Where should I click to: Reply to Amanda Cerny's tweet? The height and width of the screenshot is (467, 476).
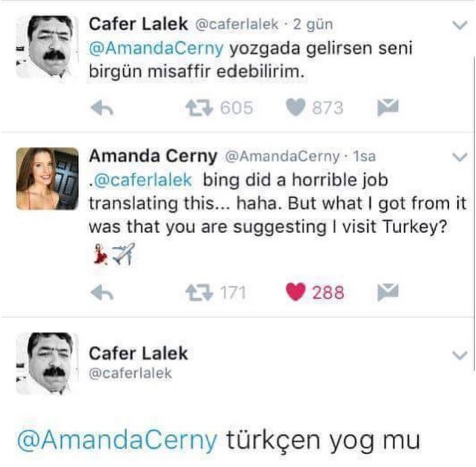(x=102, y=293)
